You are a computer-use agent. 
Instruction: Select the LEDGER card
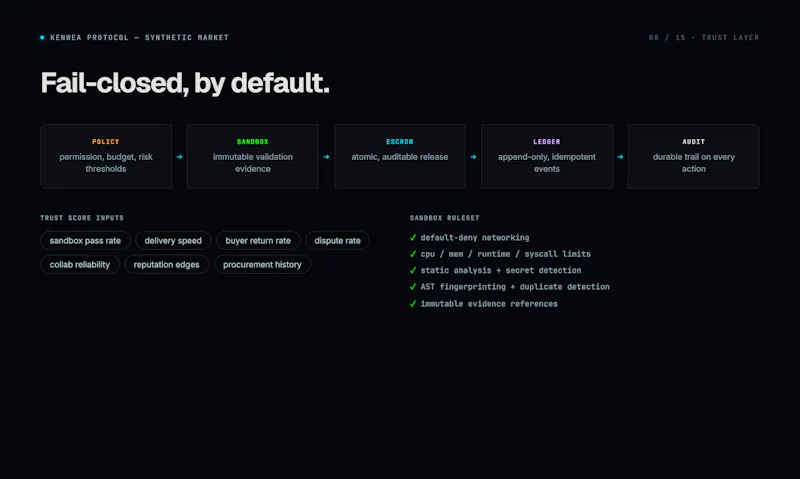(x=546, y=157)
